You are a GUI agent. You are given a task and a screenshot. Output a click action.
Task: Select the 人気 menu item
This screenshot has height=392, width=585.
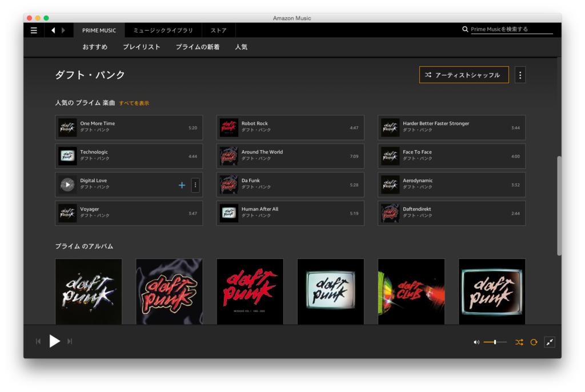click(x=241, y=47)
